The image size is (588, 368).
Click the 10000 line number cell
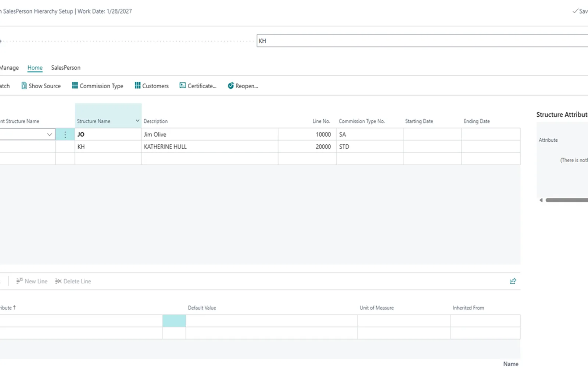[x=307, y=134]
